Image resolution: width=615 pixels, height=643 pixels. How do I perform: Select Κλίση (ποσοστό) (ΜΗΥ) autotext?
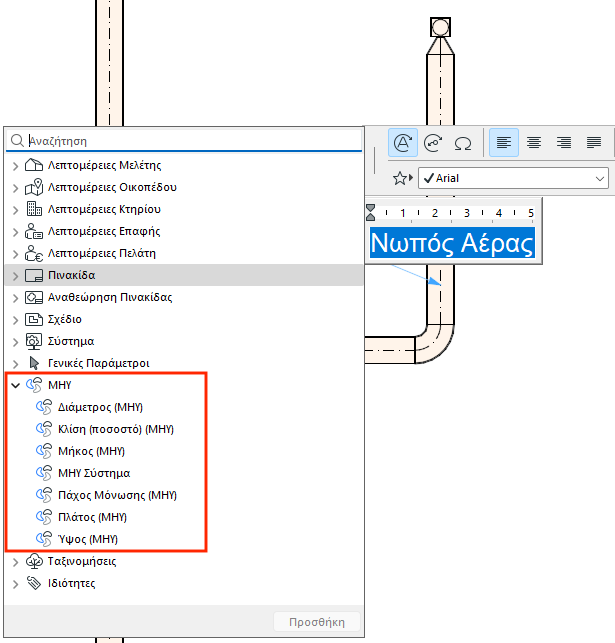tap(184, 429)
